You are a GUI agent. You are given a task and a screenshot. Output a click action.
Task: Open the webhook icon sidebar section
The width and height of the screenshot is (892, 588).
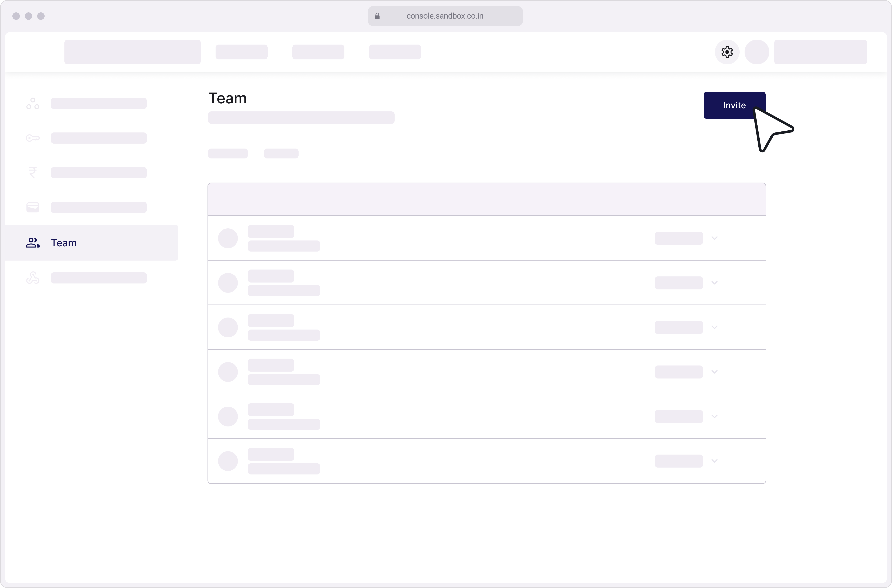coord(33,278)
